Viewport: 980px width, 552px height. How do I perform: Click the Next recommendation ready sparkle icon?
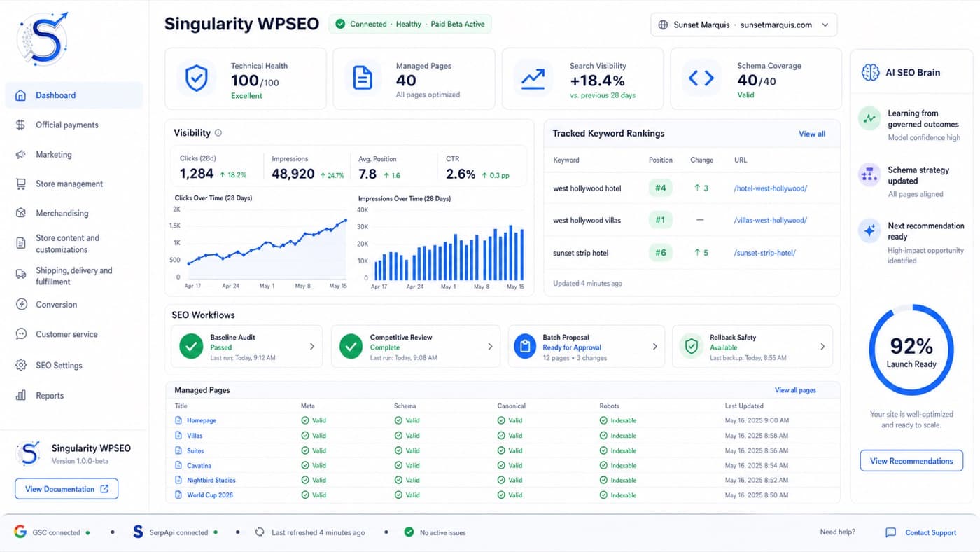point(869,230)
